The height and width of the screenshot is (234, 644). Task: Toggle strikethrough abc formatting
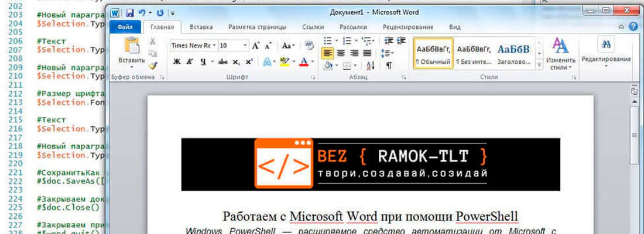point(223,62)
